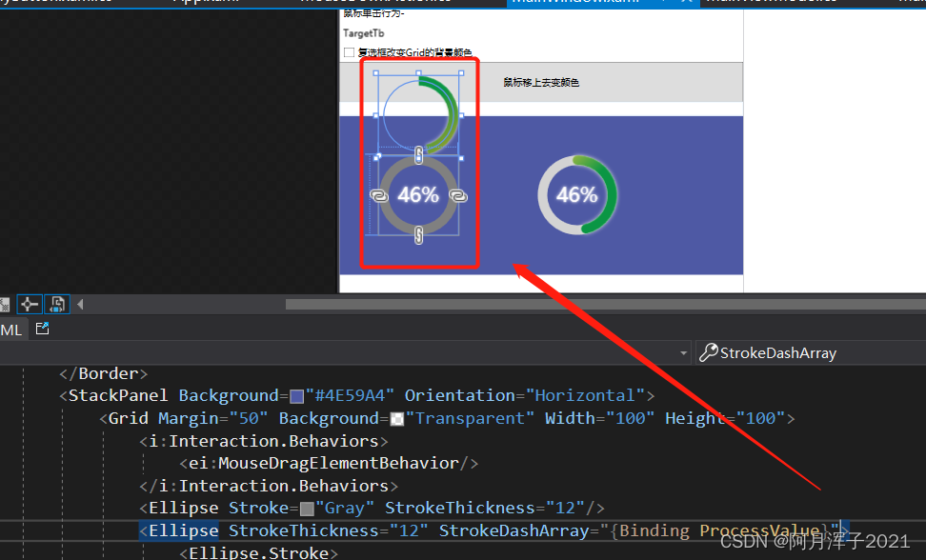Click the 46% progress ring on blue background

pos(577,194)
